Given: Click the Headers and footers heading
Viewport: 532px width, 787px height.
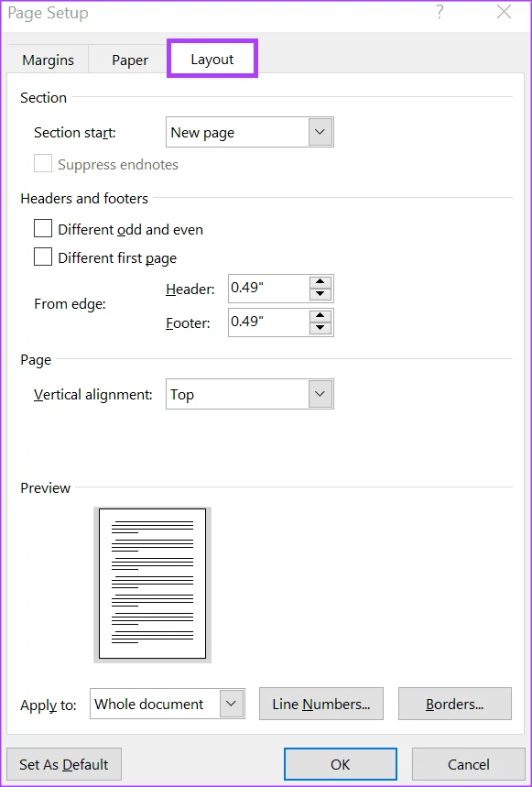Looking at the screenshot, I should coord(84,199).
